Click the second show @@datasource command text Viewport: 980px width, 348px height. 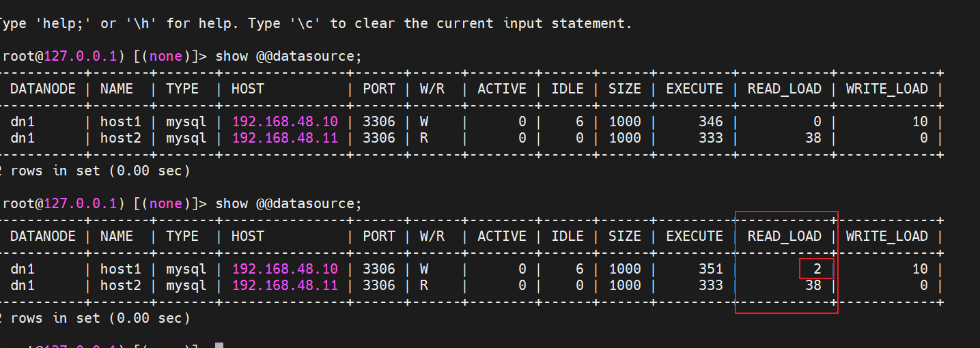click(288, 203)
